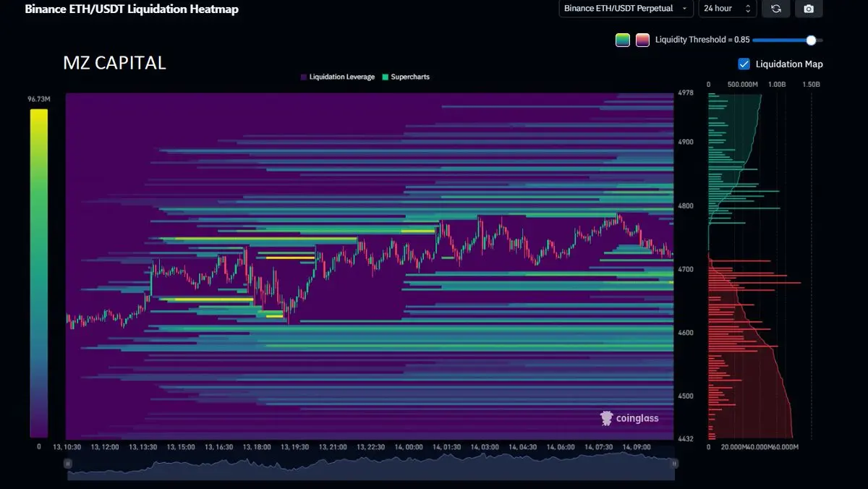This screenshot has width=868, height=489.
Task: Adjust the Liquidity Threshold slider handle
Action: [811, 40]
